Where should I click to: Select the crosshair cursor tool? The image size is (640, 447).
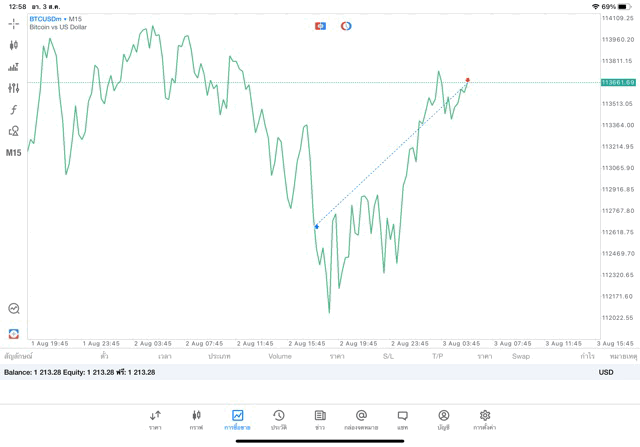pos(14,22)
